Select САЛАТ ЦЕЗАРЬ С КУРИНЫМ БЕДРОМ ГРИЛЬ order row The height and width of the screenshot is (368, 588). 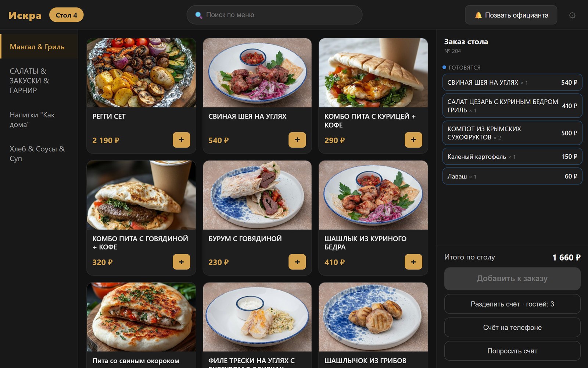[512, 106]
